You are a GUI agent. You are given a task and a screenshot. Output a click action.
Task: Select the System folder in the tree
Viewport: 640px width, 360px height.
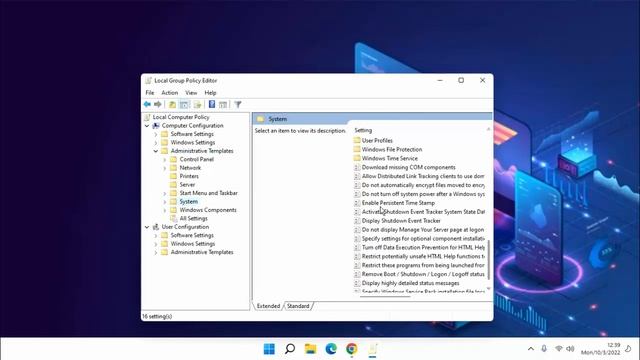click(x=189, y=202)
